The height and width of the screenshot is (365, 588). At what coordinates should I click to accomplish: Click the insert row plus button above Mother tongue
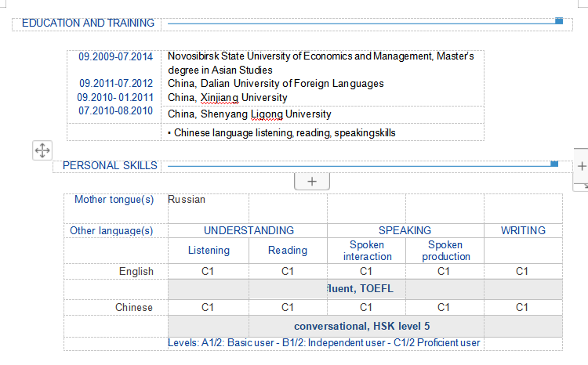(x=311, y=181)
